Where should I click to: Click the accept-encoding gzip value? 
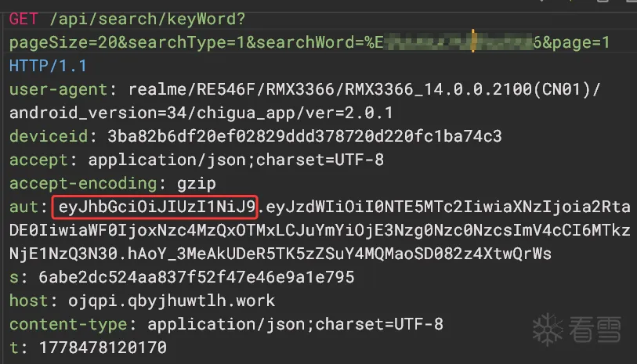coord(196,184)
